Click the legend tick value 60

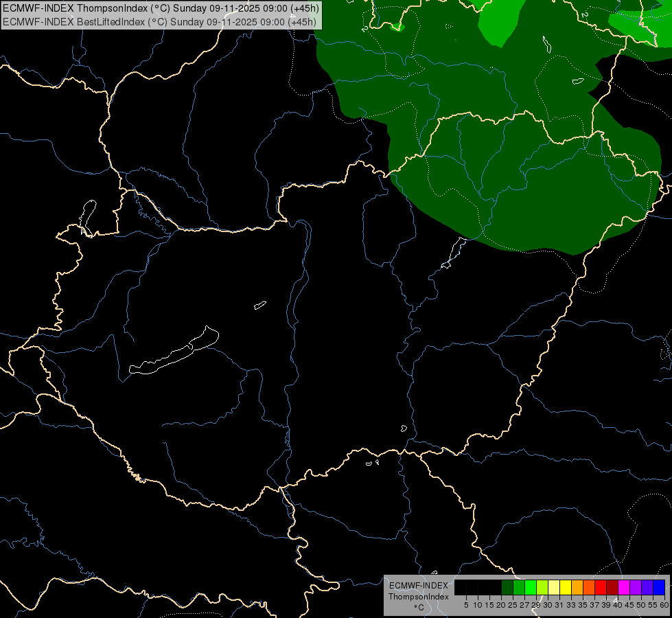tap(664, 605)
